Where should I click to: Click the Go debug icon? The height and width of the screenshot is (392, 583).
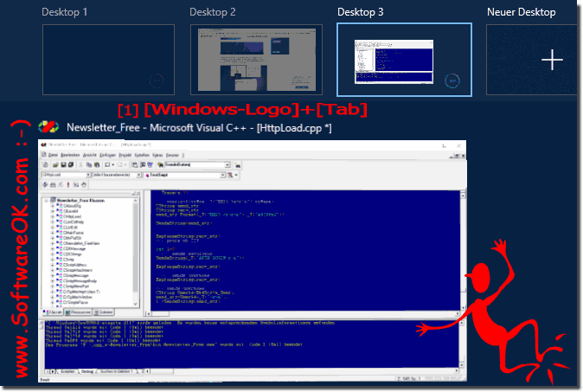click(76, 184)
